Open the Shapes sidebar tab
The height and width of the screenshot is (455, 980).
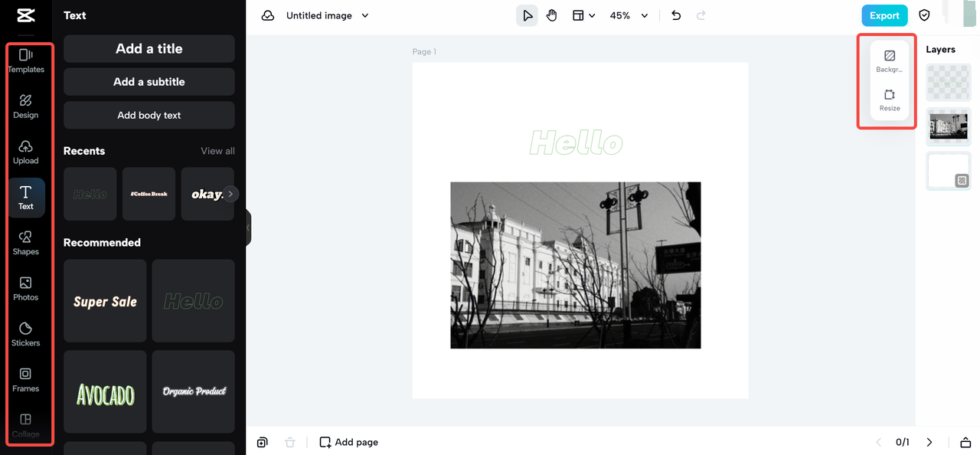click(x=26, y=243)
